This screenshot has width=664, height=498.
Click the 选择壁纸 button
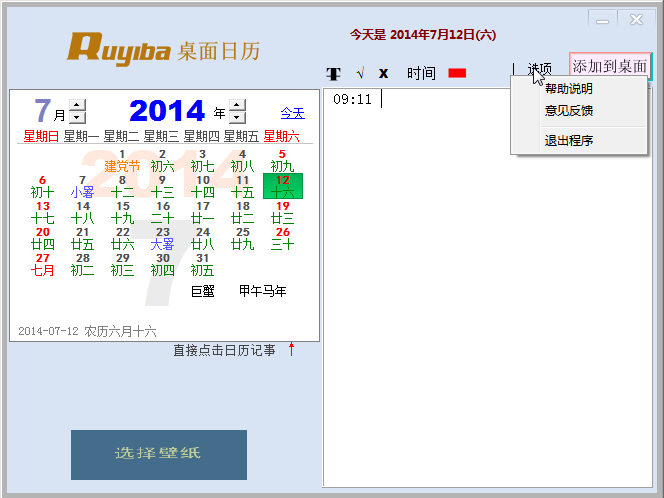tap(159, 455)
